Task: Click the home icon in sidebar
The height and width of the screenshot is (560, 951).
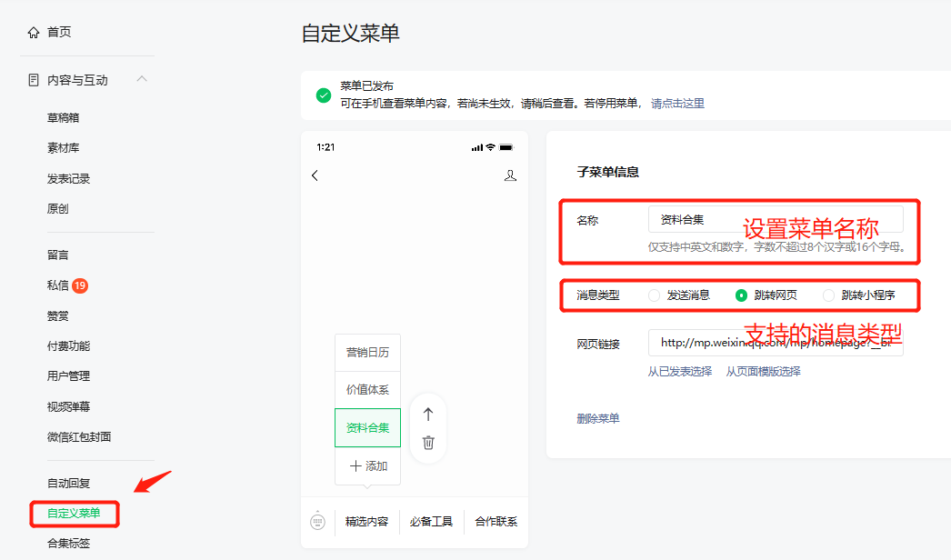Action: coord(34,33)
